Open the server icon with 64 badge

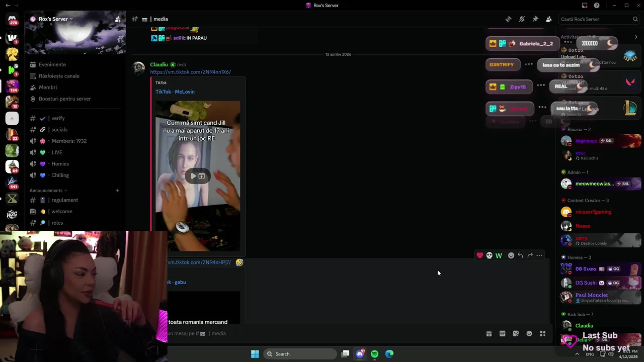pyautogui.click(x=12, y=166)
